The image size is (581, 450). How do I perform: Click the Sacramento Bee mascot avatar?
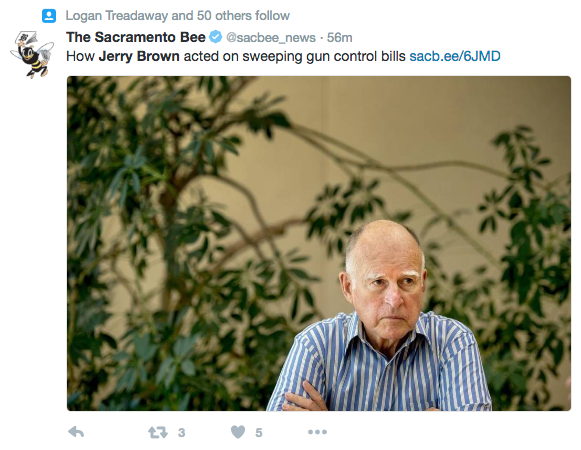pos(32,54)
